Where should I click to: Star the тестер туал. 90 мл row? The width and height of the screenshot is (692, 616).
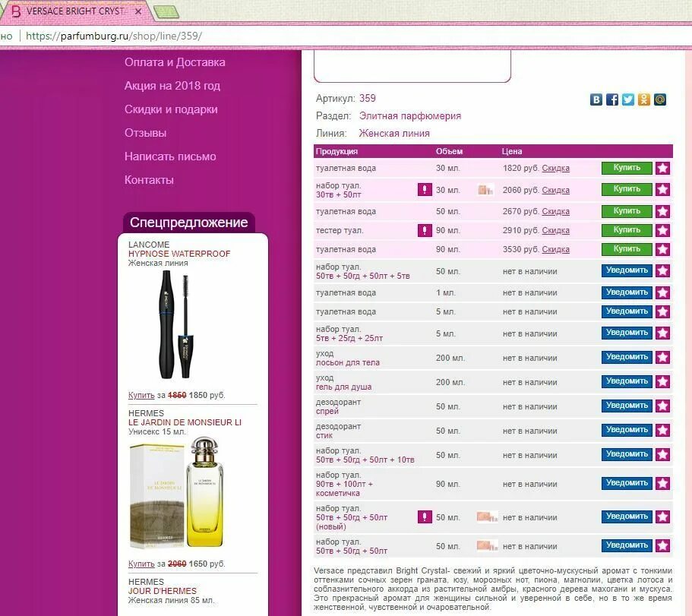pyautogui.click(x=662, y=230)
